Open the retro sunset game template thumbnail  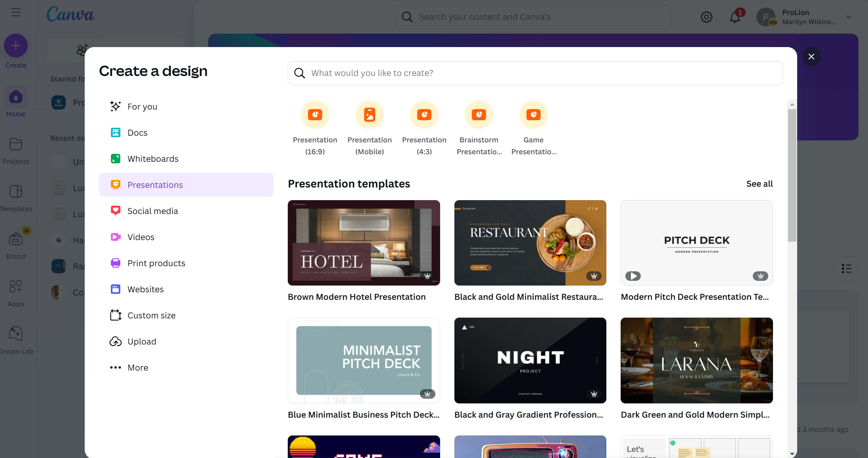tap(364, 447)
